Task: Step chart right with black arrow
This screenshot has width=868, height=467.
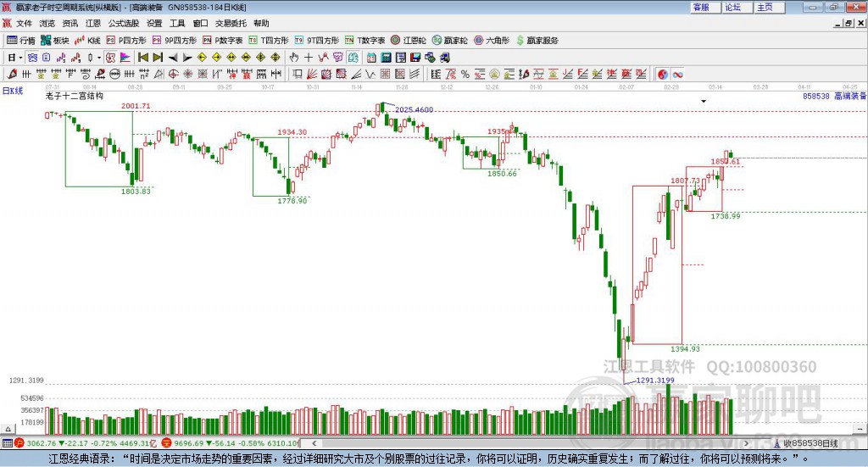Action: tap(187, 58)
